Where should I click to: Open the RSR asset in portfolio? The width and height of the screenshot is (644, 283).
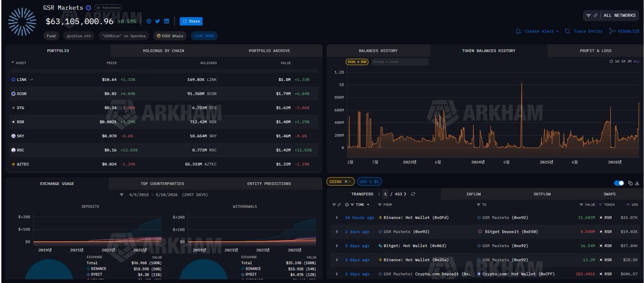[x=164, y=122]
